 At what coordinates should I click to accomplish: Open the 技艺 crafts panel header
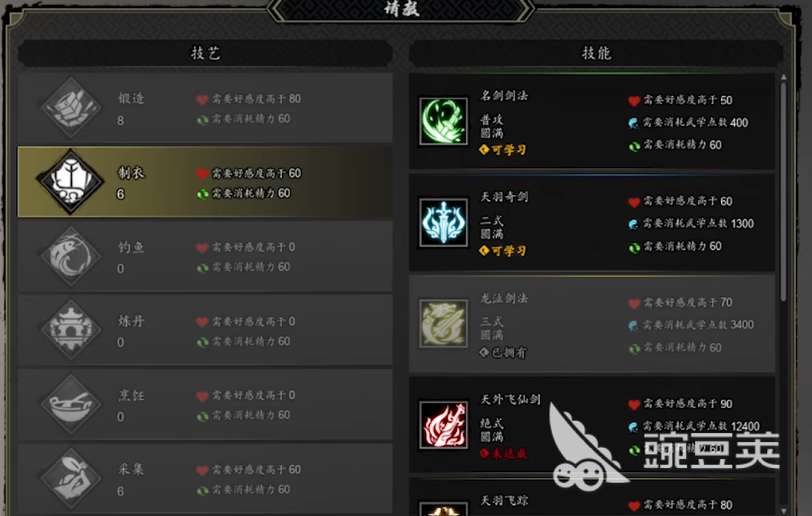click(205, 53)
